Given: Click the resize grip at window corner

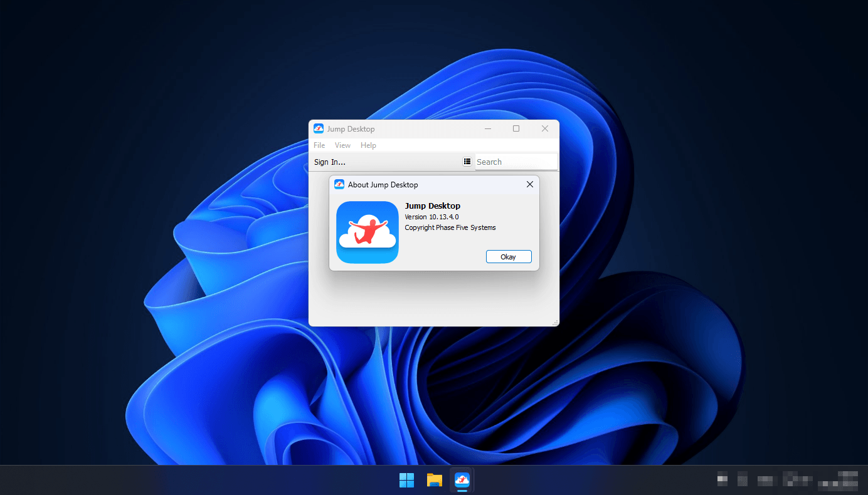Looking at the screenshot, I should coord(555,323).
